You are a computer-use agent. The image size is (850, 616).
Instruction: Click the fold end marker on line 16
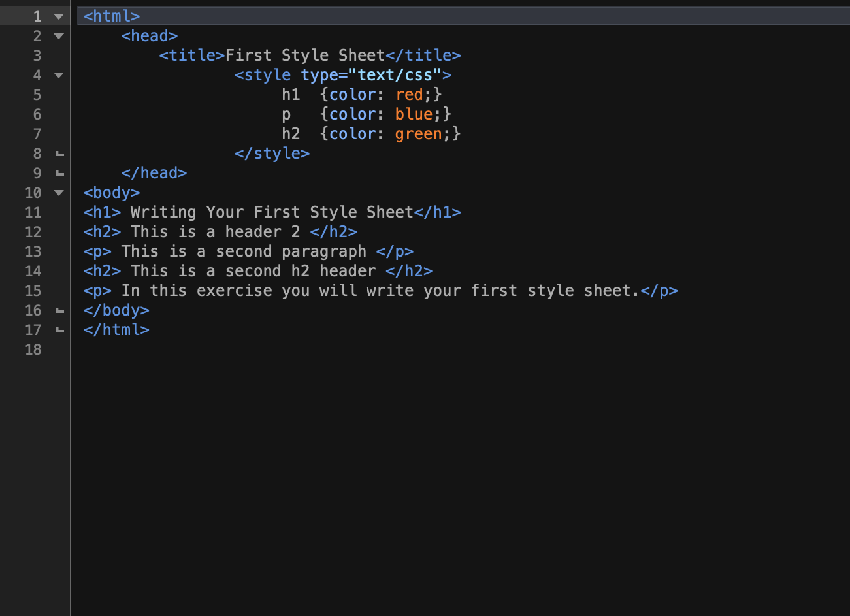pos(59,311)
